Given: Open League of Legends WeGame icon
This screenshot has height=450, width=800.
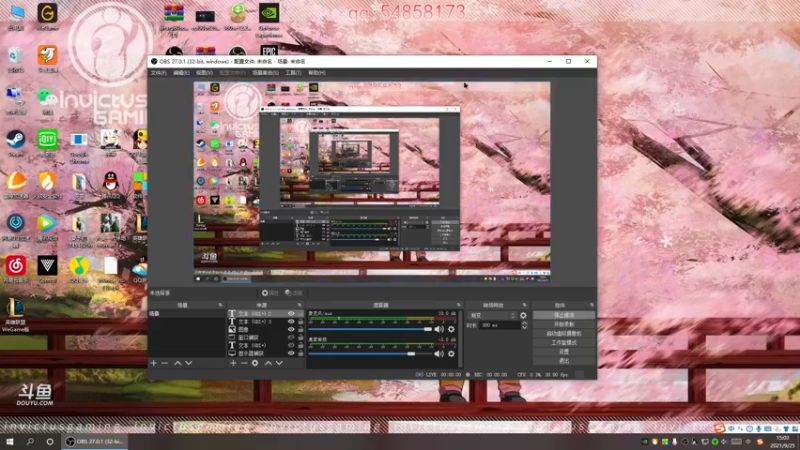Looking at the screenshot, I should (x=15, y=315).
